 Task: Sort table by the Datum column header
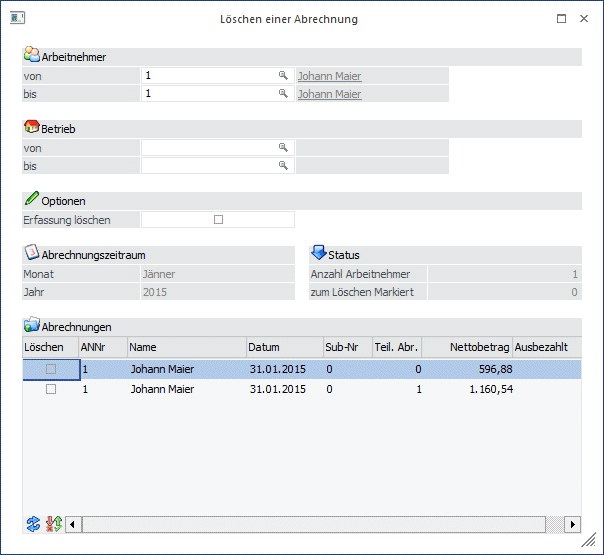coord(283,347)
